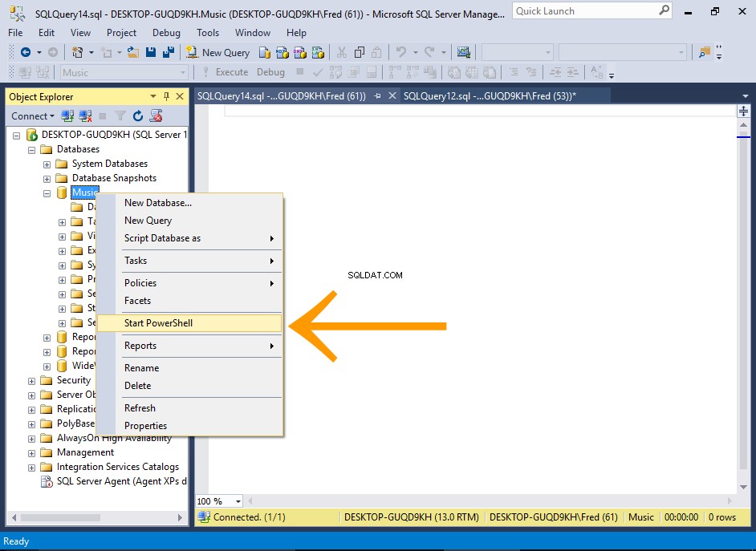Click the Save All icon
The image size is (756, 551).
pyautogui.click(x=169, y=52)
